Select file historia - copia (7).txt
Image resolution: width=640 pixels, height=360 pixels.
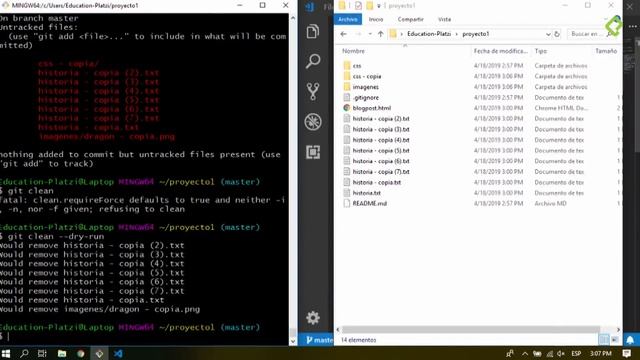point(381,172)
